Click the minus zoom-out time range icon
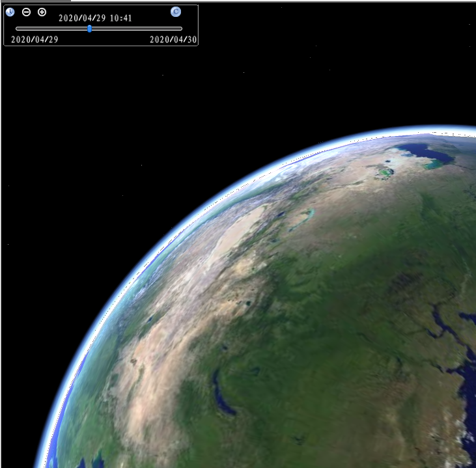Image resolution: width=476 pixels, height=468 pixels. (x=27, y=12)
